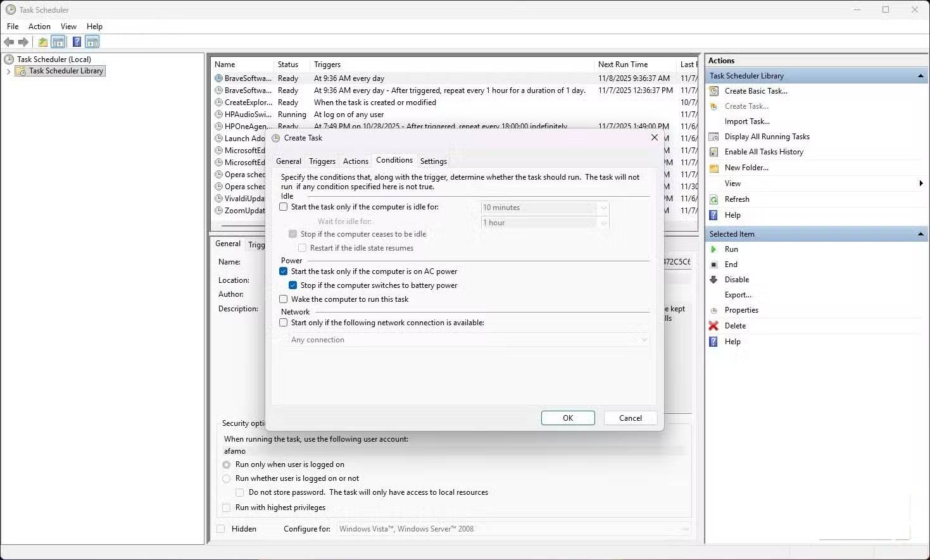Click Cancel in the Create Task dialog
The height and width of the screenshot is (560, 930).
point(631,418)
